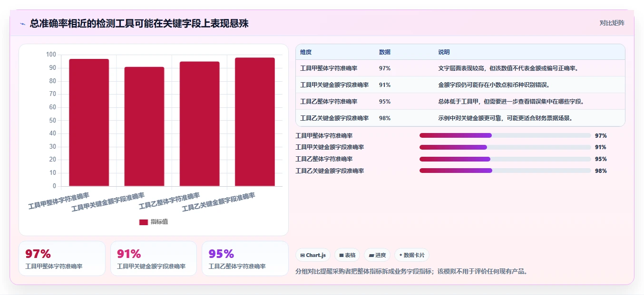The width and height of the screenshot is (644, 295).
Task: Click progress list label 工具乙关键金额字段准确率
Action: click(x=330, y=171)
